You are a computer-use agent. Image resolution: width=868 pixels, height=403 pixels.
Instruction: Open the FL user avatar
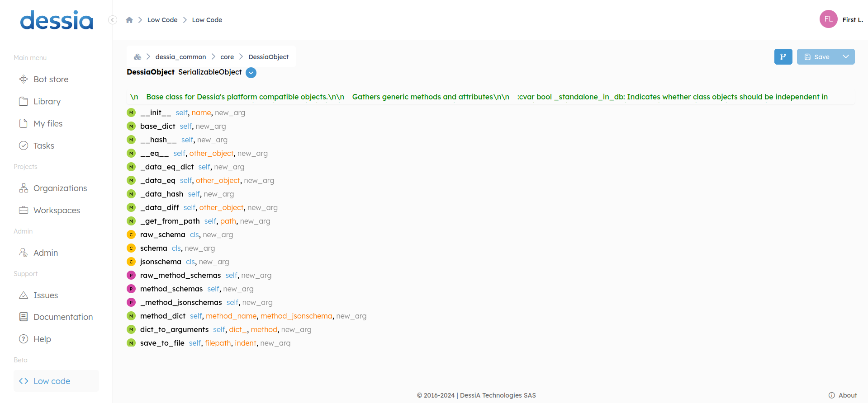point(829,19)
